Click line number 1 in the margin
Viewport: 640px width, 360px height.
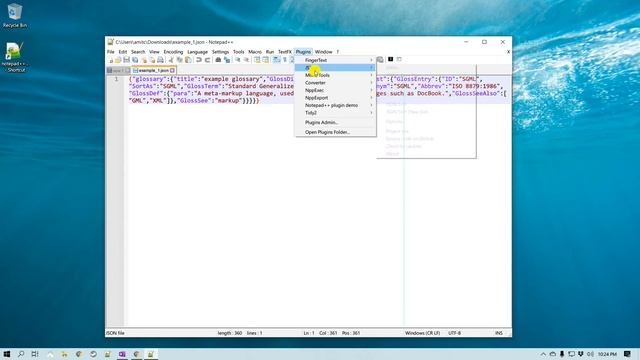tap(116, 79)
